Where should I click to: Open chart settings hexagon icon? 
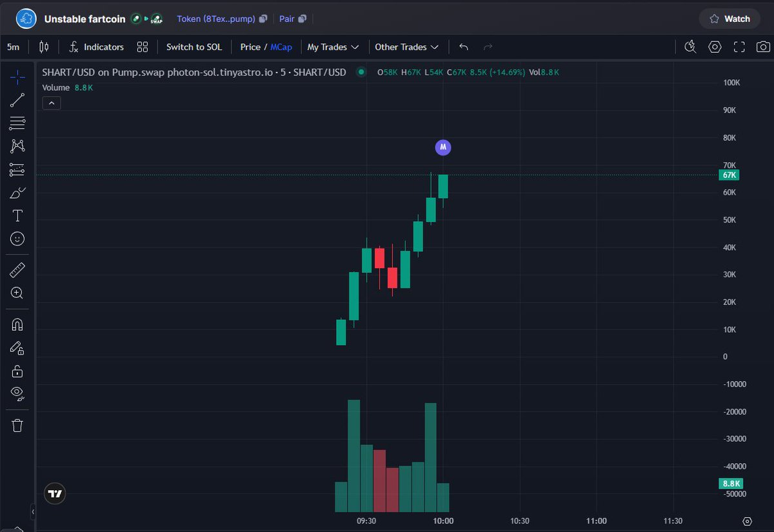coord(715,46)
